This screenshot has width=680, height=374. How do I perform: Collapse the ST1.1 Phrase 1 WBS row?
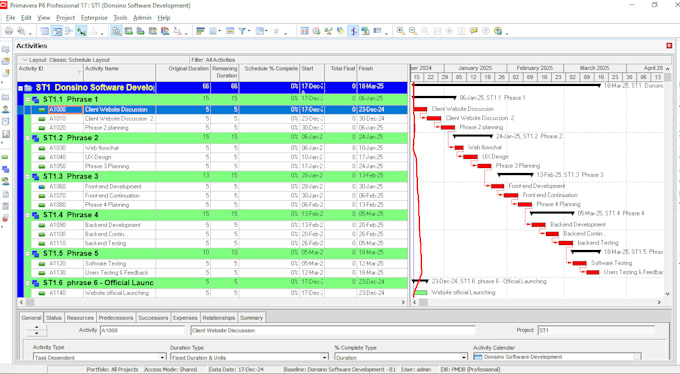[27, 100]
